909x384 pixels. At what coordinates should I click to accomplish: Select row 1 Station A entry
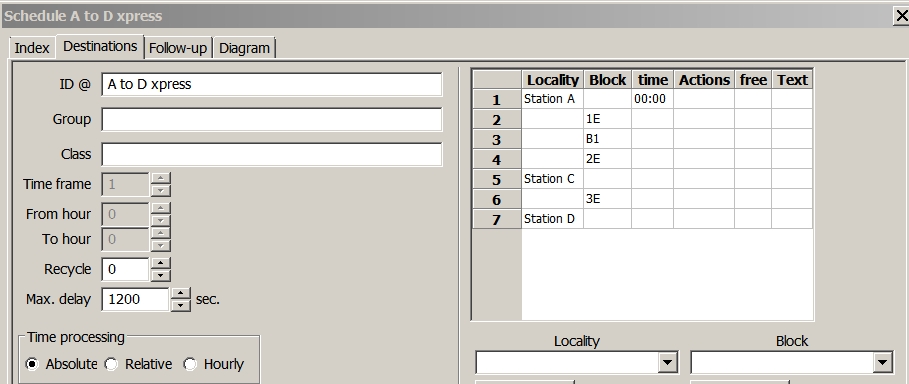pyautogui.click(x=552, y=99)
